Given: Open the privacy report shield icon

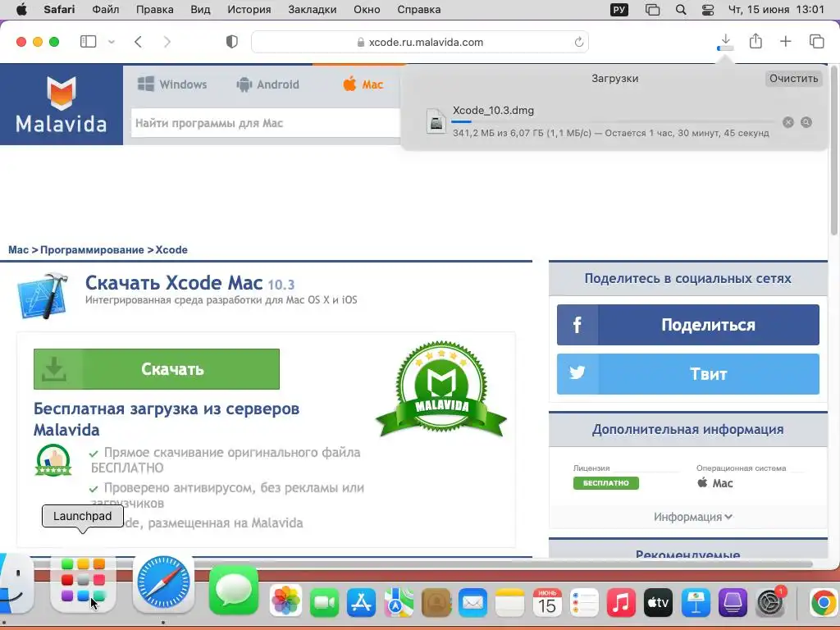Looking at the screenshot, I should pos(232,42).
